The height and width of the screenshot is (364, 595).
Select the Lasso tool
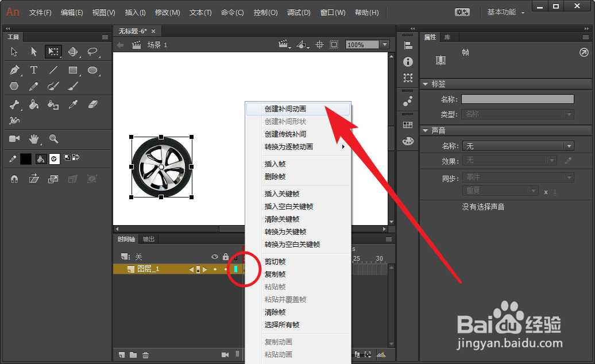pos(92,52)
